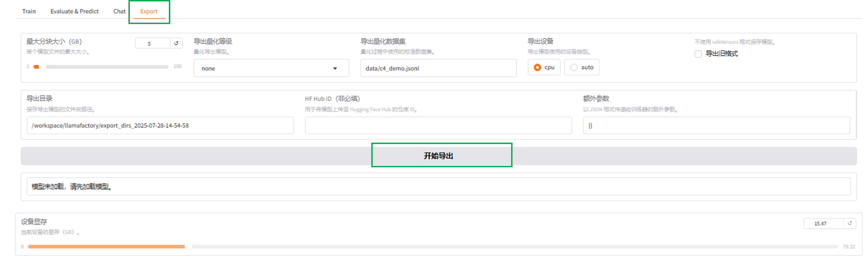Select the cpu export device option
This screenshot has width=868, height=260.
click(537, 68)
